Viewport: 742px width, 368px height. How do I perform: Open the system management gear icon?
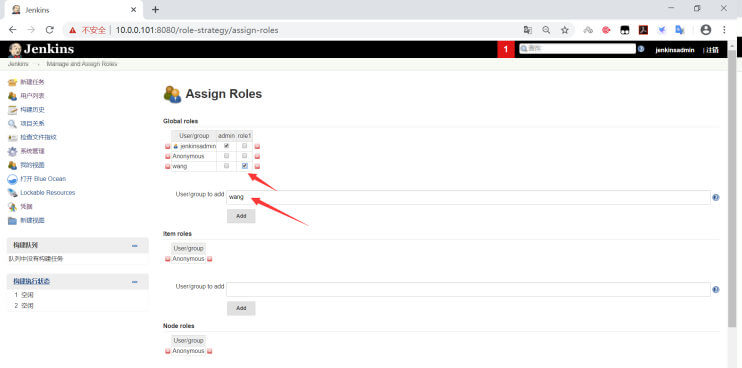pyautogui.click(x=12, y=151)
